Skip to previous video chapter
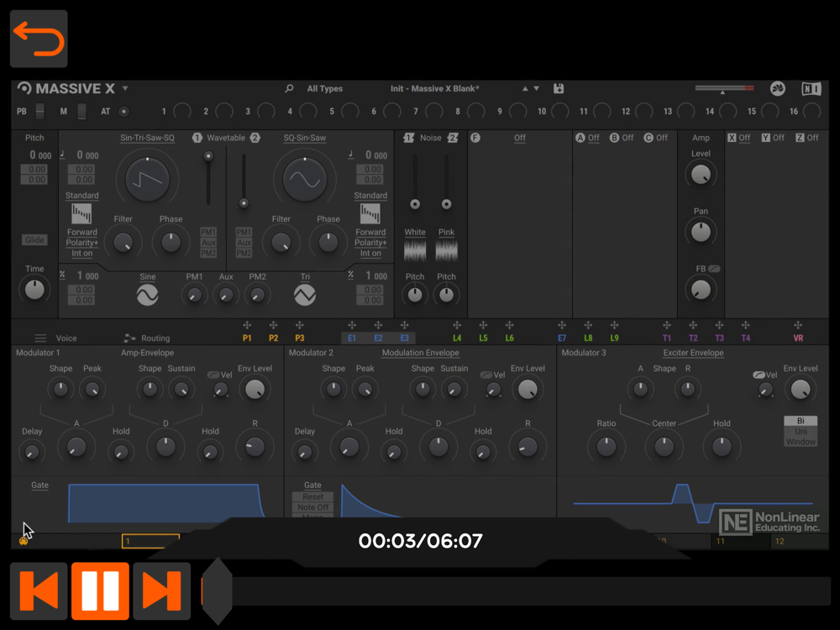The height and width of the screenshot is (630, 840). (39, 591)
